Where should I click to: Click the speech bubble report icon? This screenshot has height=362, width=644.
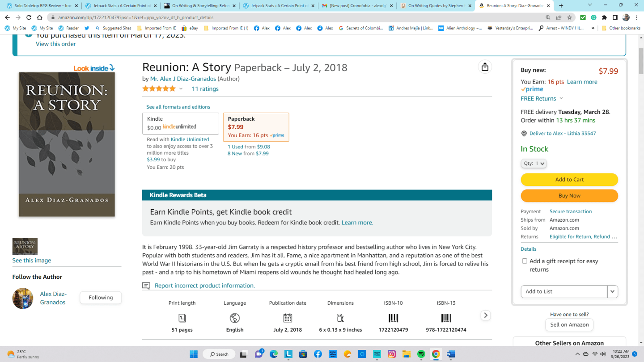point(146,285)
